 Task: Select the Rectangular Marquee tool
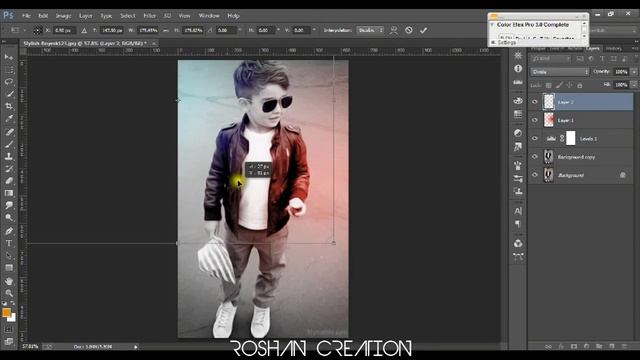pyautogui.click(x=9, y=69)
